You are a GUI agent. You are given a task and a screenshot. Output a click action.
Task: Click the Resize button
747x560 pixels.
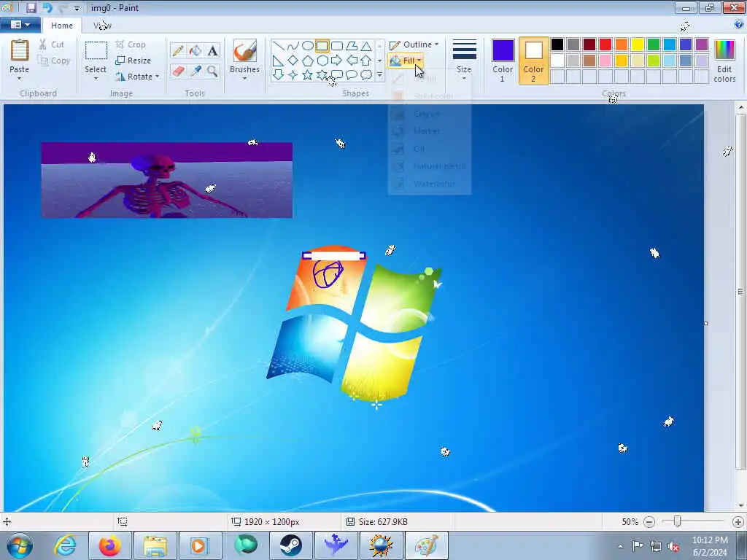(x=133, y=61)
